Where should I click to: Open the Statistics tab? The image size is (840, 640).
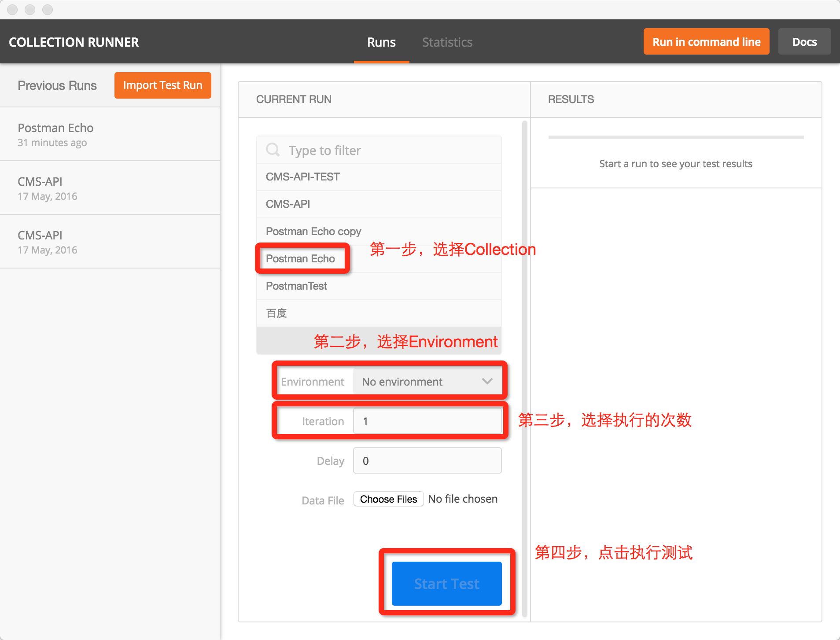tap(447, 42)
